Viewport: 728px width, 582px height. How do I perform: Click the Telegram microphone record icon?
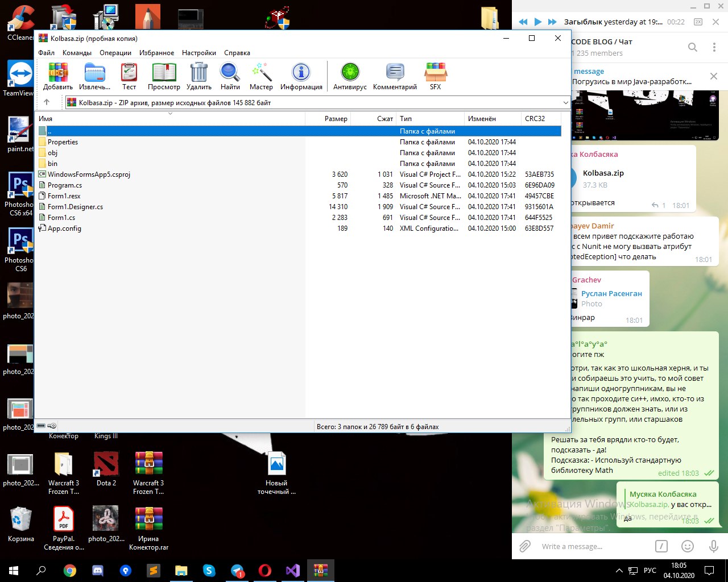click(714, 546)
